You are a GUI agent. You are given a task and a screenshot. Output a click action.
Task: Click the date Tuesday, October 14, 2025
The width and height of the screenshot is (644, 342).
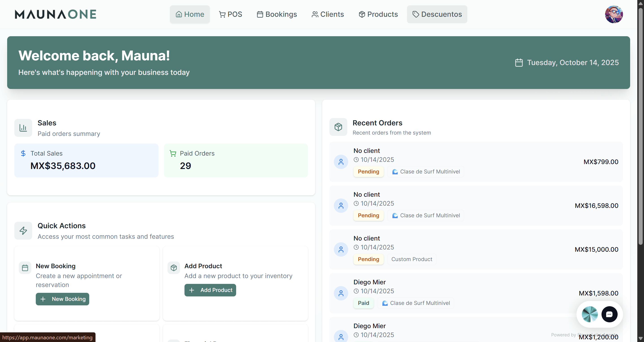[573, 63]
